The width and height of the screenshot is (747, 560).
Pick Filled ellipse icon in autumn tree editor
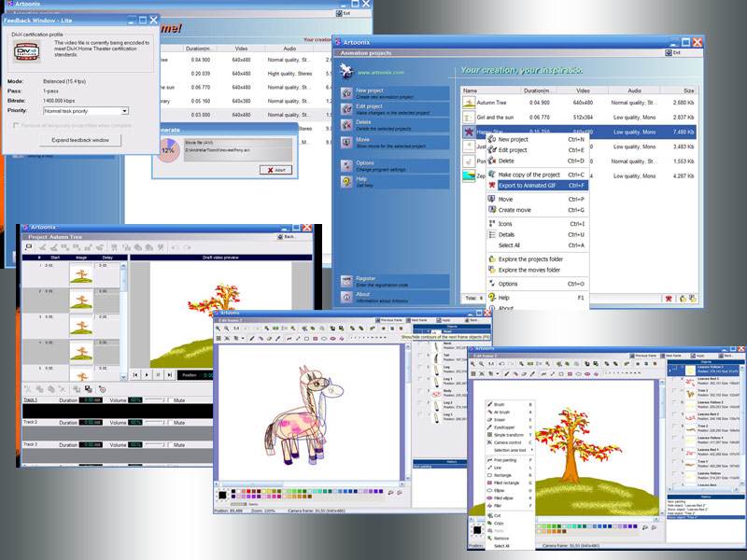[587, 374]
